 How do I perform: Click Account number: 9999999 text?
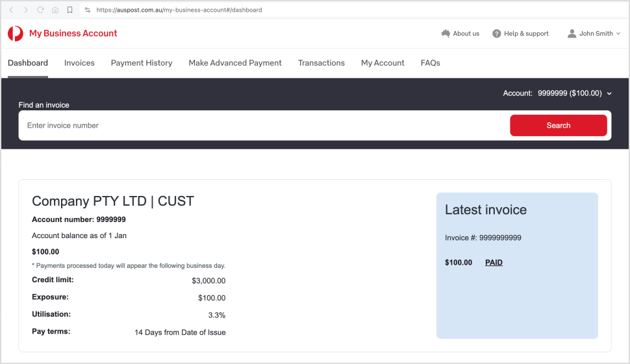(79, 219)
